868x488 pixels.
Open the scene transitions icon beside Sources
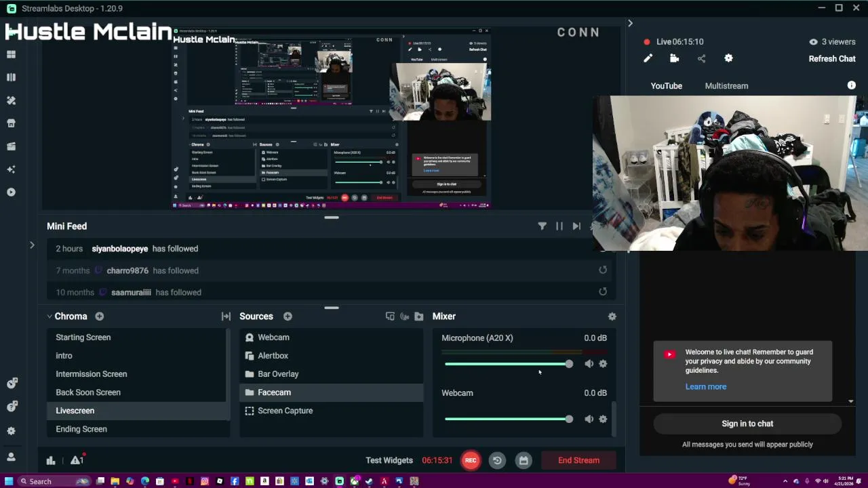[x=226, y=317]
